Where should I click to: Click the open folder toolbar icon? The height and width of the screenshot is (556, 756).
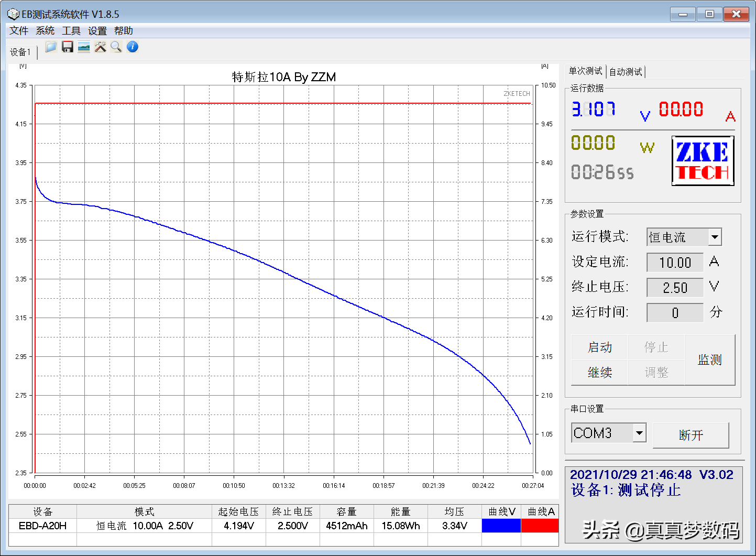[x=51, y=47]
